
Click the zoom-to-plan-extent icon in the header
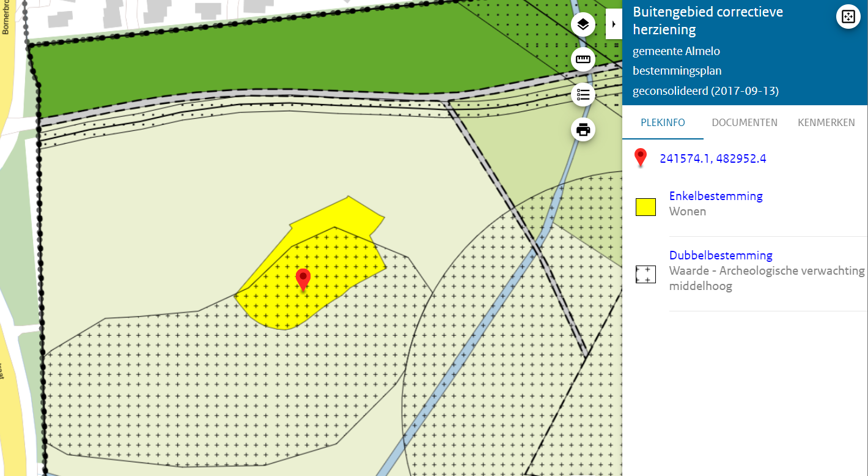pos(848,17)
